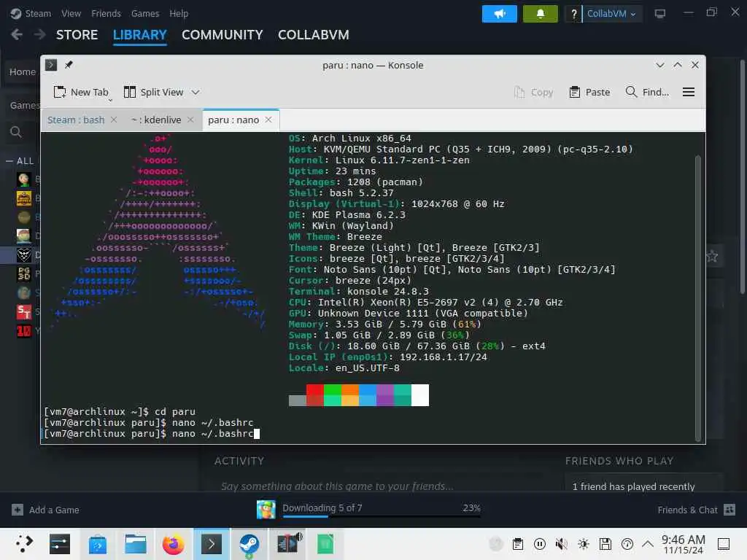Viewport: 747px width, 560px height.
Task: Open System Settings from taskbar
Action: [60, 544]
